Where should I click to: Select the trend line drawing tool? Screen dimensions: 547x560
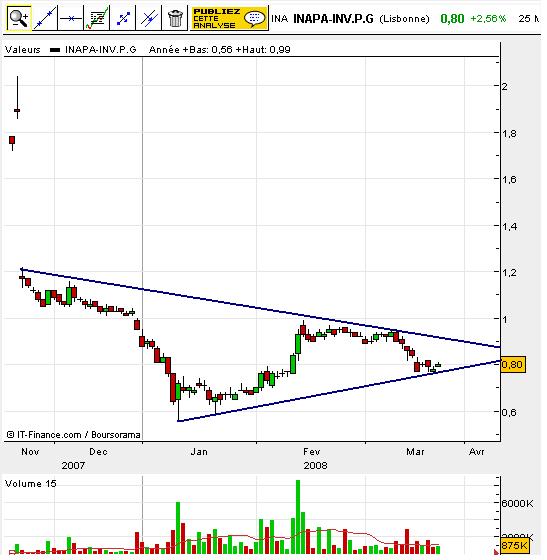coord(45,18)
